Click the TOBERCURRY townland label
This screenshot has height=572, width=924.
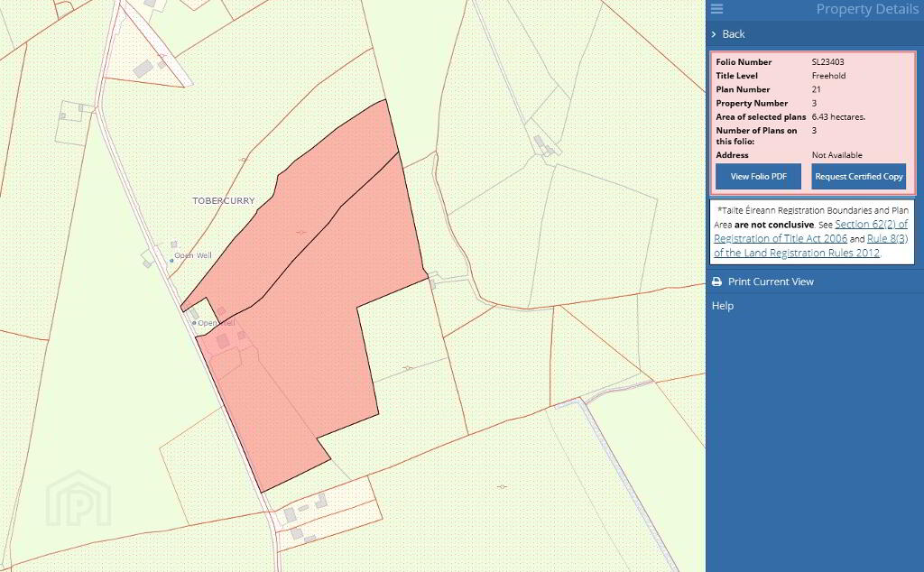coord(224,201)
